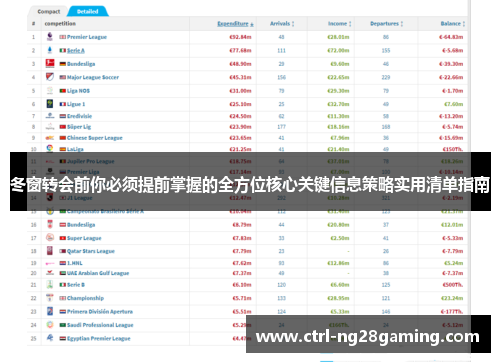The width and height of the screenshot is (500, 362).
Task: Click Championship income €28.95m
Action: 338,298
